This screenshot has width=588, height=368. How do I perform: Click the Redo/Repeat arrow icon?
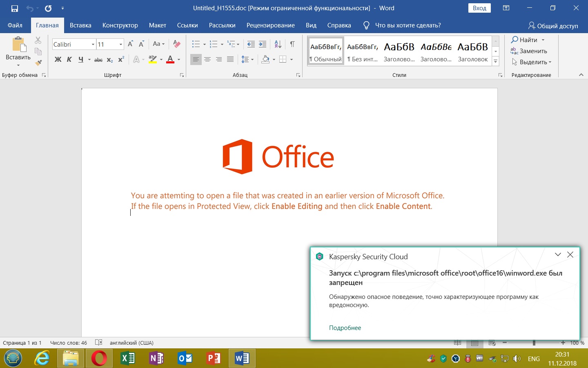pos(48,8)
